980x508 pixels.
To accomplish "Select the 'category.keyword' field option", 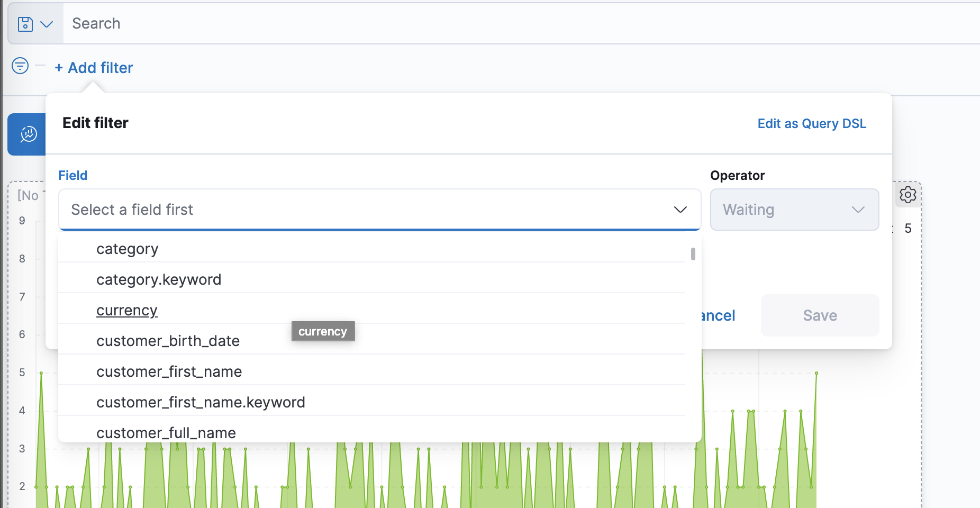I will point(158,279).
